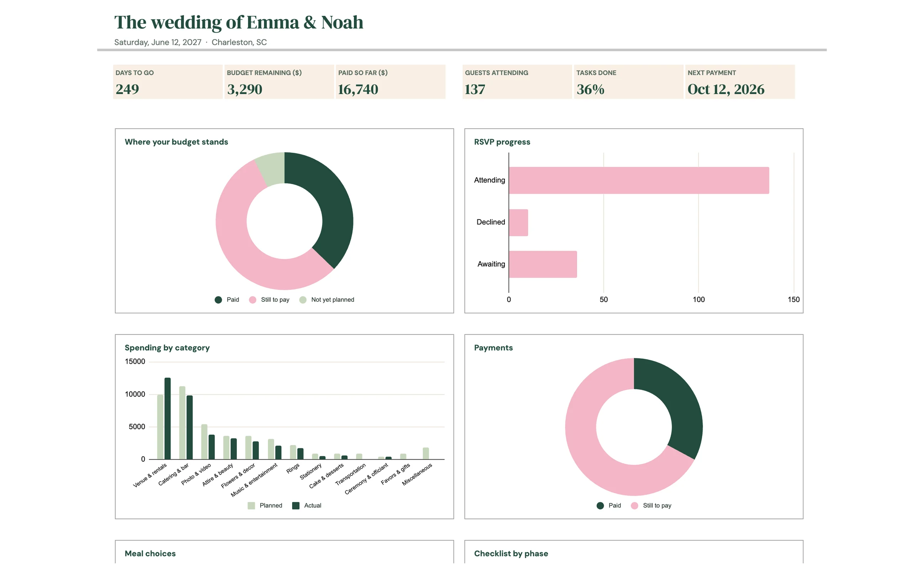Click the Flowers & decor actual bar
924x578 pixels.
tap(256, 450)
